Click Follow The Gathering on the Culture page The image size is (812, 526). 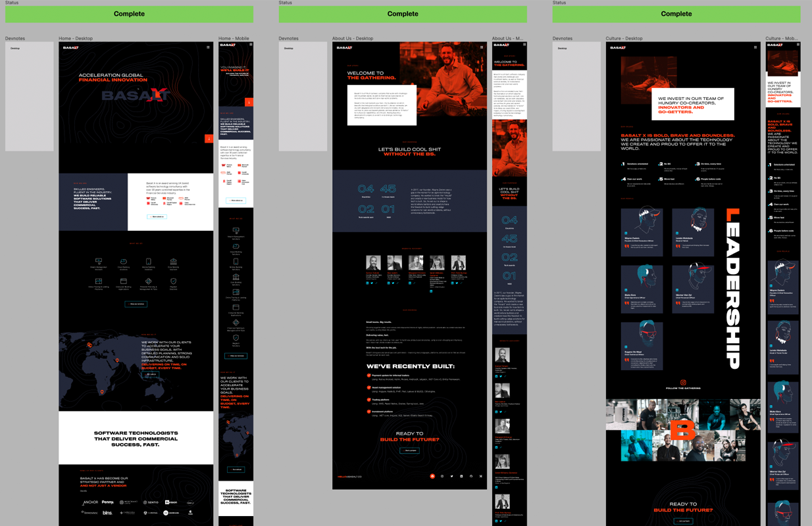[683, 388]
